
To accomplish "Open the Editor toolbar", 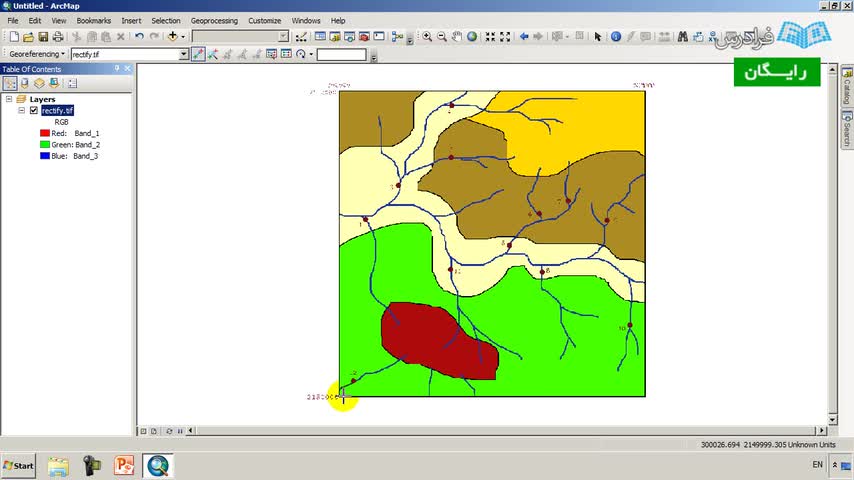I will click(301, 37).
